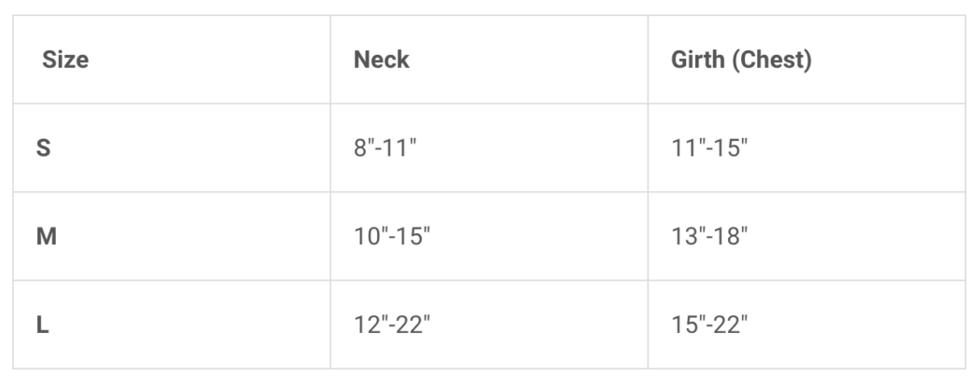
Task: Select the L size row label
Action: pos(43,325)
